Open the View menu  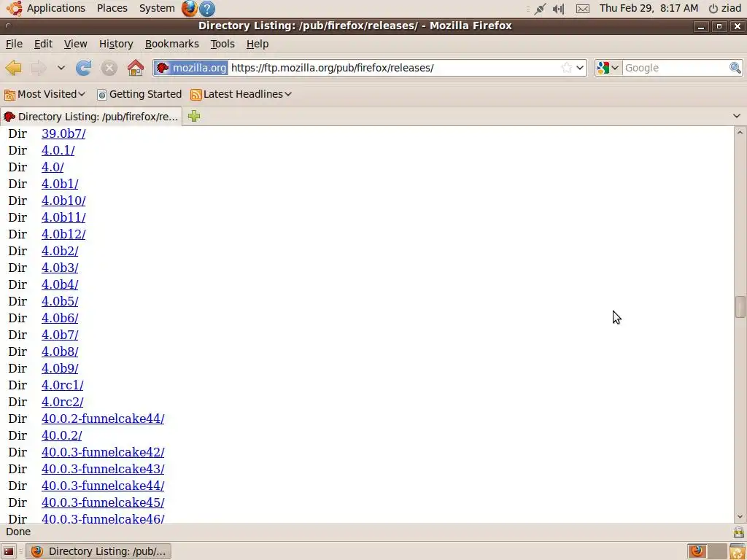tap(75, 44)
